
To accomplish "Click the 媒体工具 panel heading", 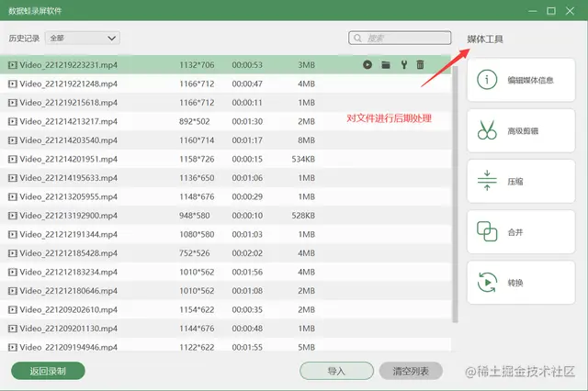I will [x=485, y=39].
